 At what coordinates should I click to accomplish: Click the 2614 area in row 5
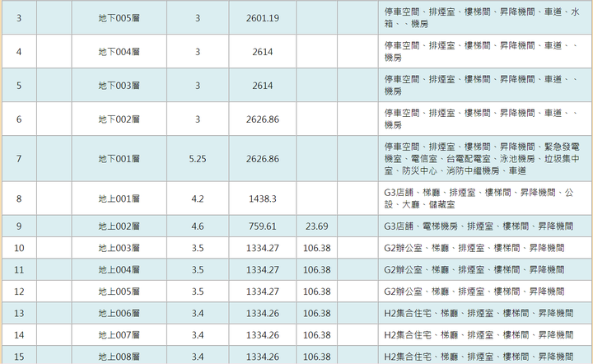click(x=263, y=86)
